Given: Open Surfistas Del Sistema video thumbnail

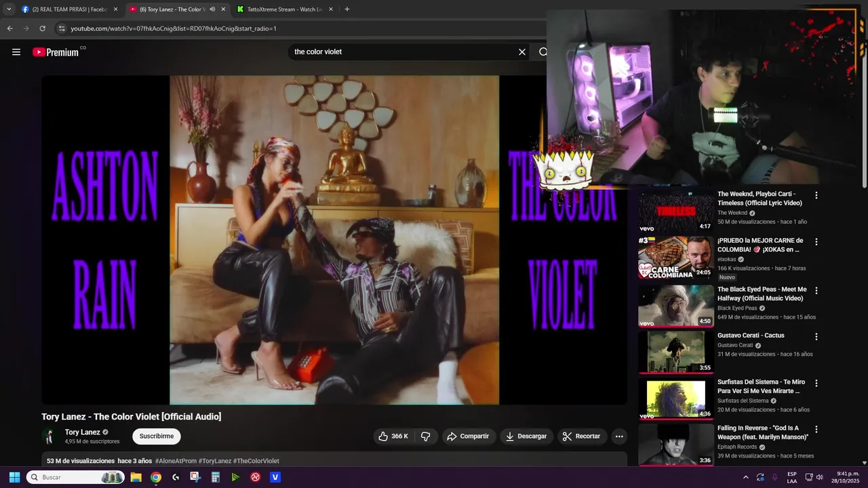Looking at the screenshot, I should 676,399.
